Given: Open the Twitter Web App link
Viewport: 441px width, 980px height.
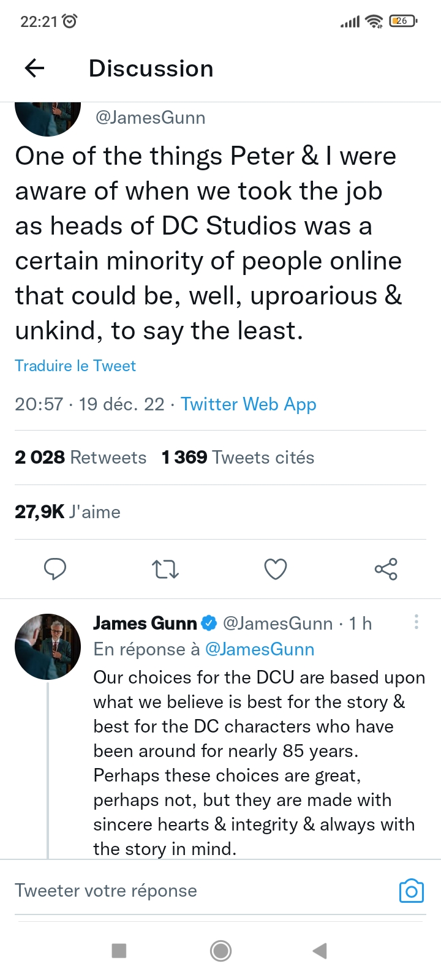Looking at the screenshot, I should (x=249, y=404).
